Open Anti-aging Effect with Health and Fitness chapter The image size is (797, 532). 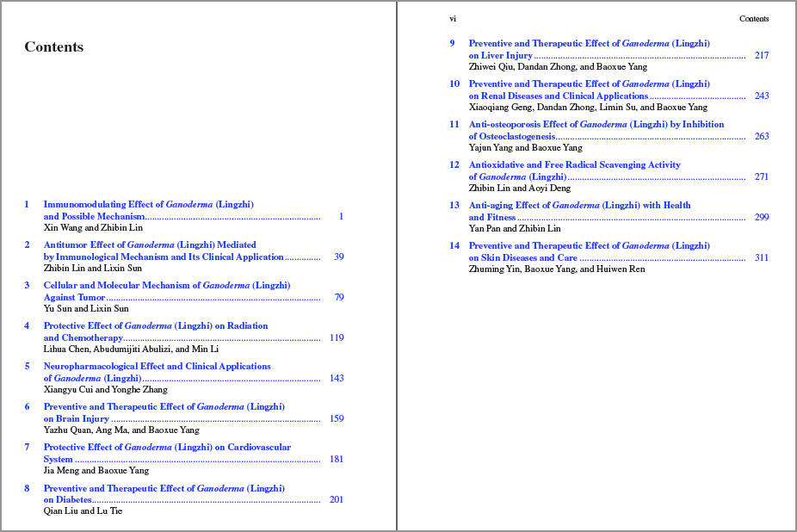coord(579,206)
